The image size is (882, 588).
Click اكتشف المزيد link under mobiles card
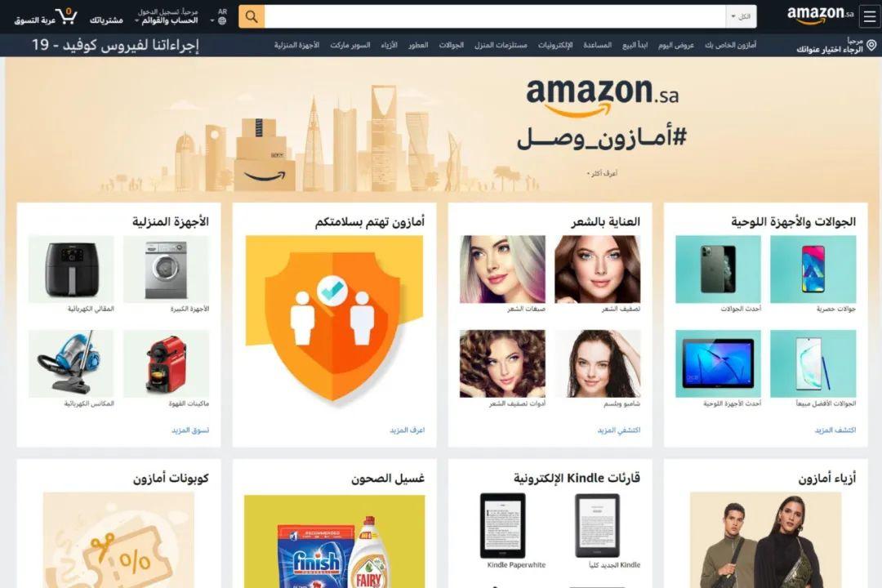click(x=835, y=430)
